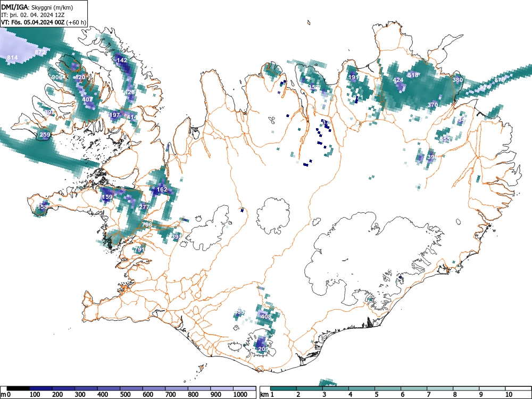Image resolution: width=532 pixels, height=399 pixels.
Task: Click the 'VT: Fös. 05.04.2024 00Z' valid time text
Action: click(33, 22)
